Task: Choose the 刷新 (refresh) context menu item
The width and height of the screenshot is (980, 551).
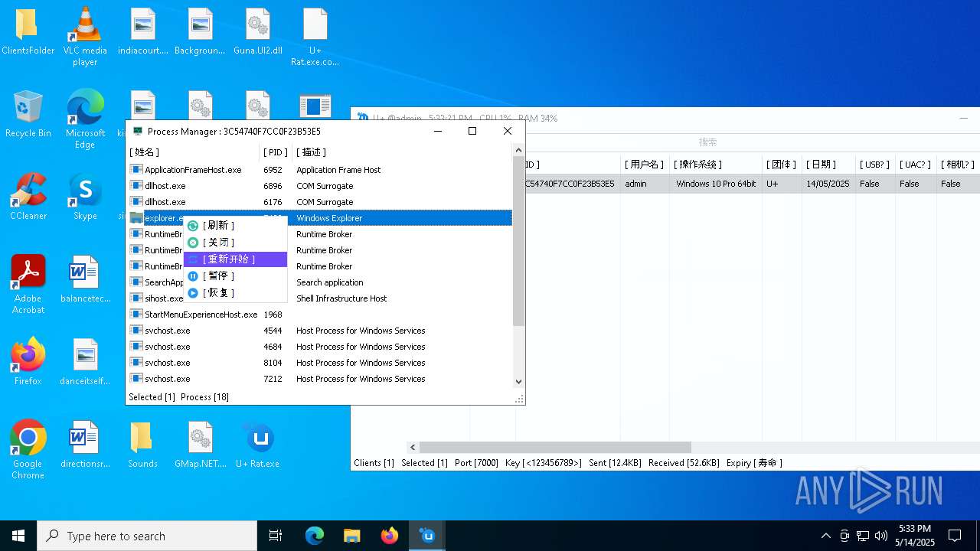Action: coord(236,226)
